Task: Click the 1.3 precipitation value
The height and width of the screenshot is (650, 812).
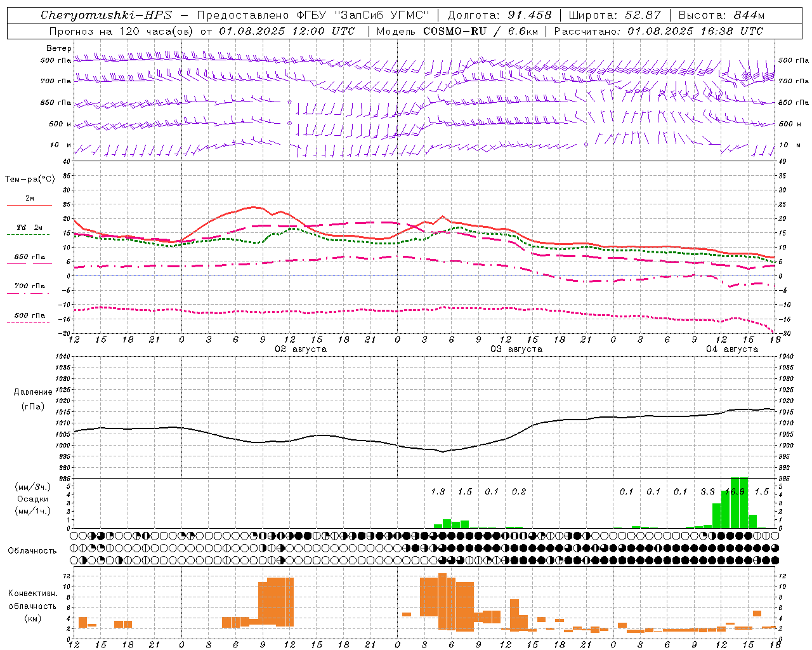Action: pyautogui.click(x=438, y=492)
